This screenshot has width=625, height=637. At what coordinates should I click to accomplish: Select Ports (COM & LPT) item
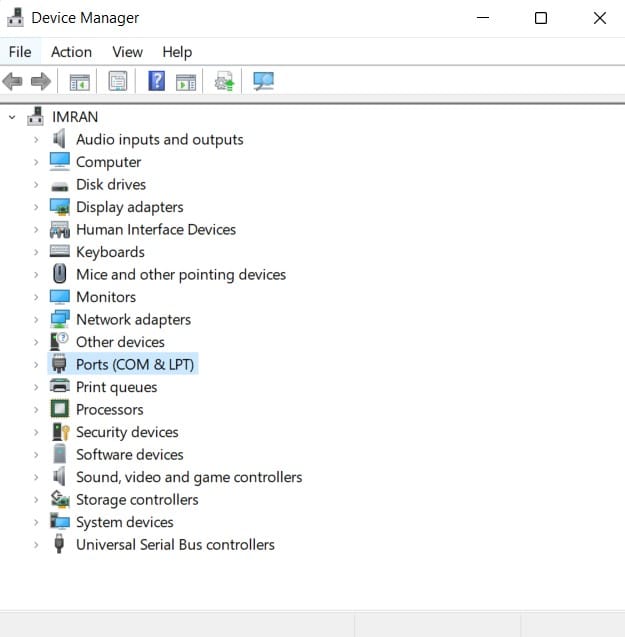tap(135, 364)
